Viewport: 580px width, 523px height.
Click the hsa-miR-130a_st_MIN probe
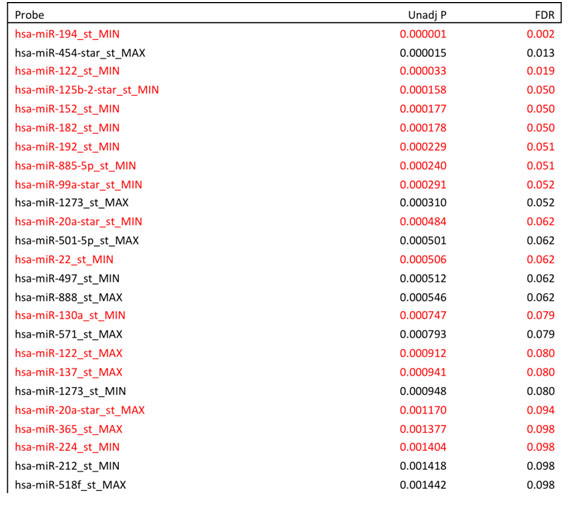70,315
